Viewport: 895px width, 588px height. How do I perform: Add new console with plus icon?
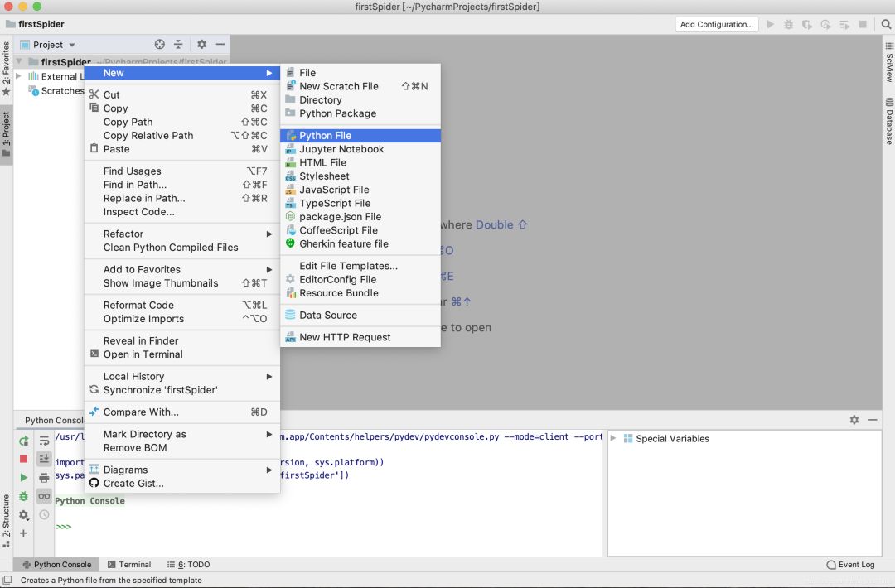[x=23, y=533]
